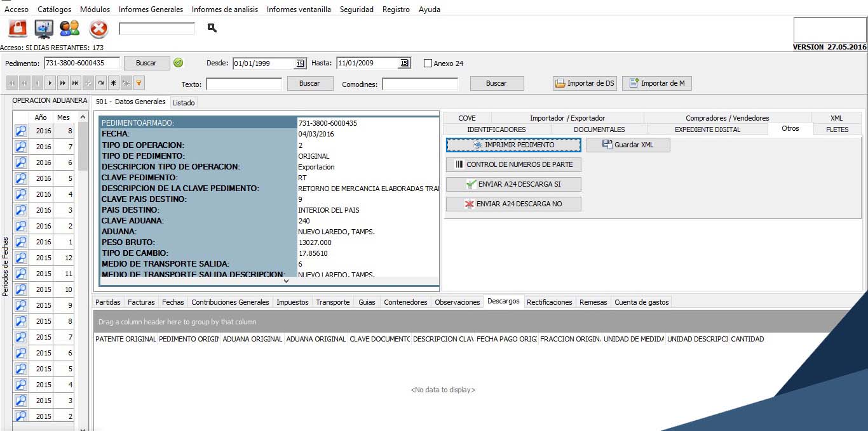Click the red padlock icon in toolbar
868x431 pixels.
18,29
